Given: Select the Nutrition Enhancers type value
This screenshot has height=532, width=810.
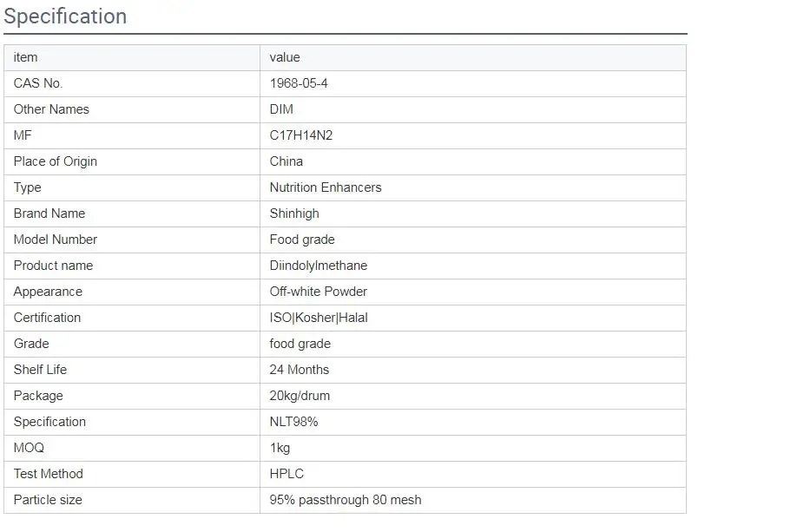Looking at the screenshot, I should click(x=326, y=187).
